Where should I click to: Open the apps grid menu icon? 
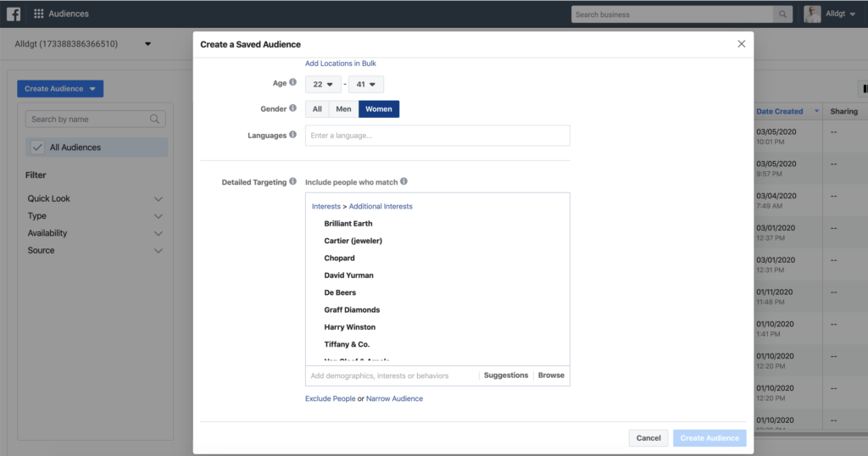coord(39,14)
